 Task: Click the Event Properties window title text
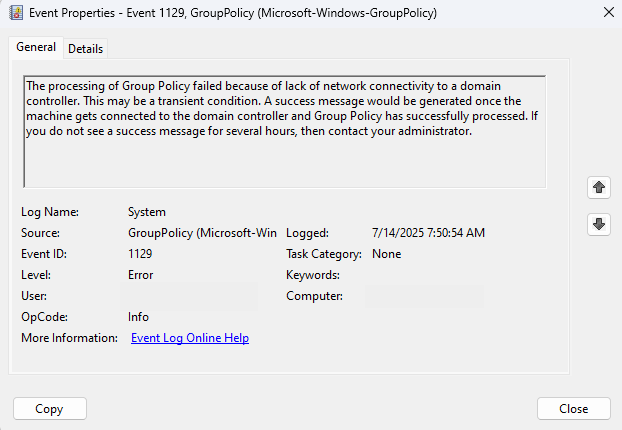tap(233, 13)
